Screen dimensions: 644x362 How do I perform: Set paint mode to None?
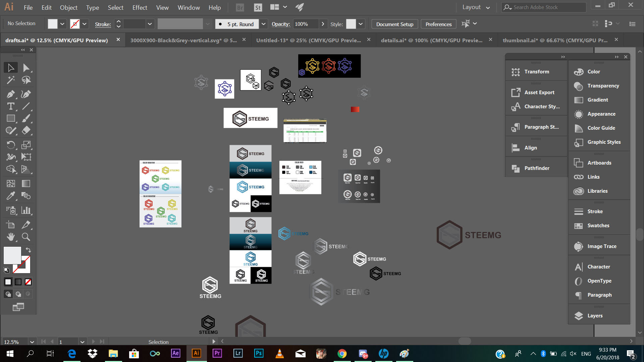[28, 282]
